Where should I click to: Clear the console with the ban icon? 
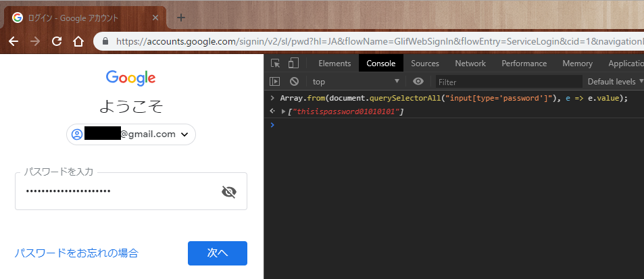pos(294,82)
